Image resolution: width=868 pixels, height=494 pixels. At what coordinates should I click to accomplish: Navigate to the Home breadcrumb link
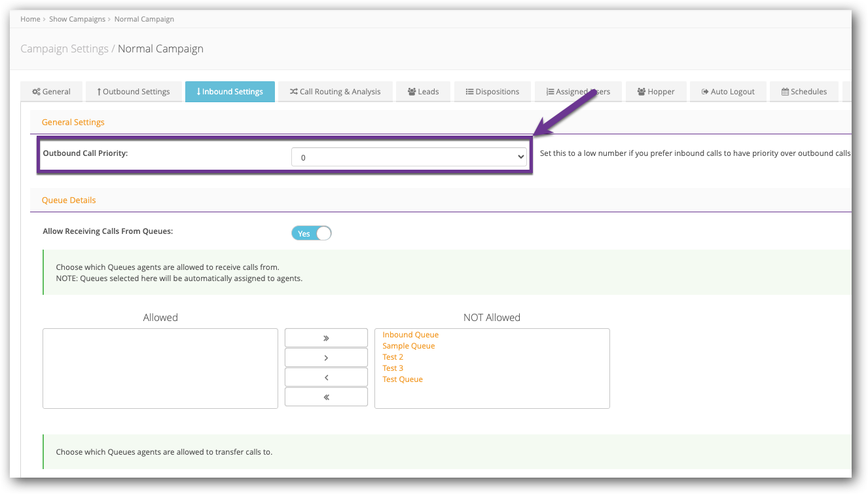click(30, 19)
